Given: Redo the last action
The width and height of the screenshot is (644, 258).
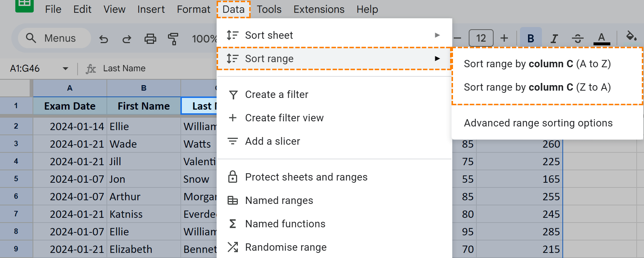Looking at the screenshot, I should (127, 38).
